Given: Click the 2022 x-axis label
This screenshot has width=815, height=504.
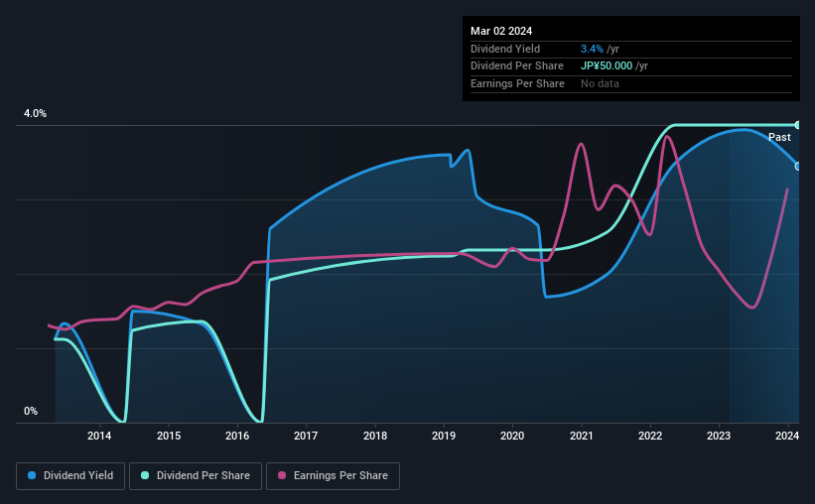Looking at the screenshot, I should [649, 436].
